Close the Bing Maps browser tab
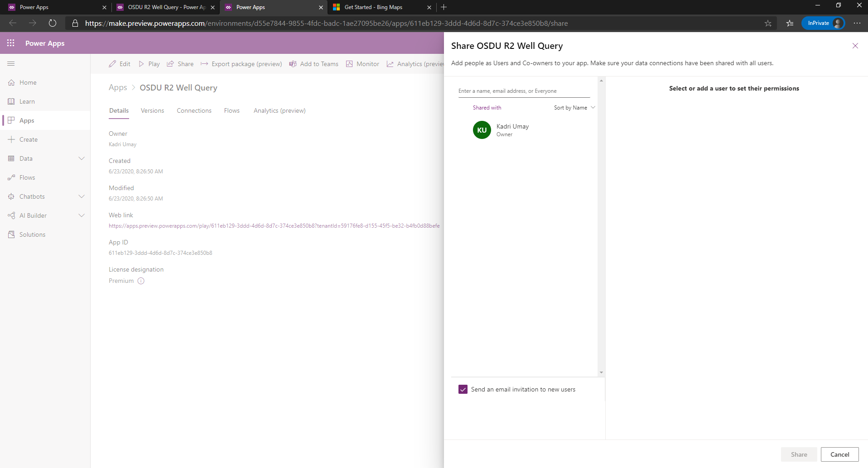 [429, 7]
